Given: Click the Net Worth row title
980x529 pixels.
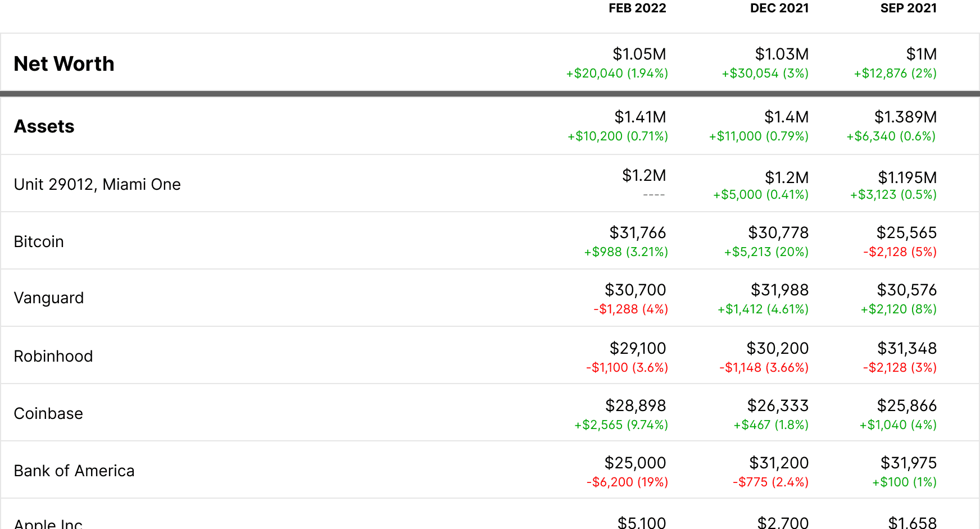Looking at the screenshot, I should 64,64.
